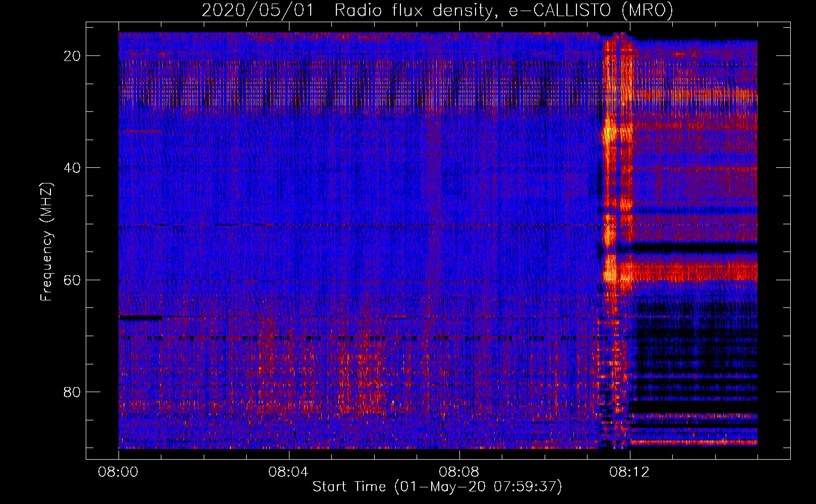Click the 08:04 time tick label
Viewport: 816px width, 504px height.
pyautogui.click(x=288, y=472)
